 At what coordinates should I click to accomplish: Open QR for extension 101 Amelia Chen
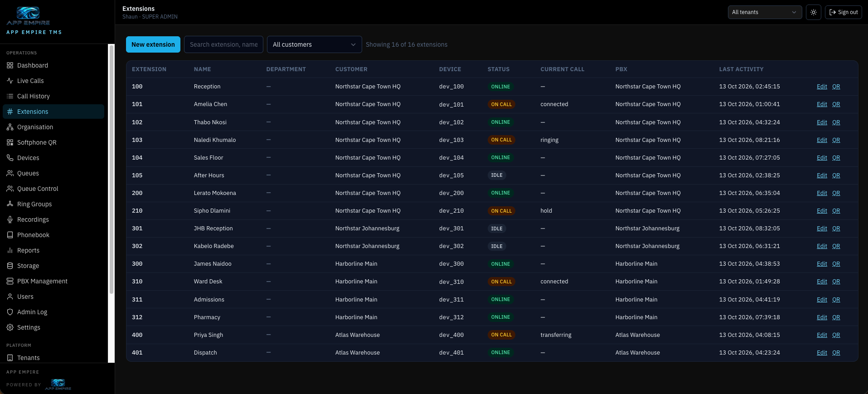tap(836, 104)
